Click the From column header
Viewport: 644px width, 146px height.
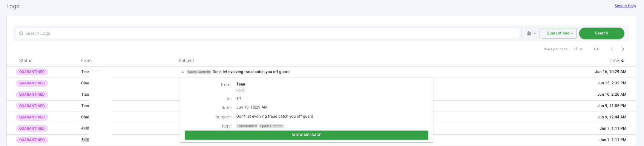coord(86,61)
